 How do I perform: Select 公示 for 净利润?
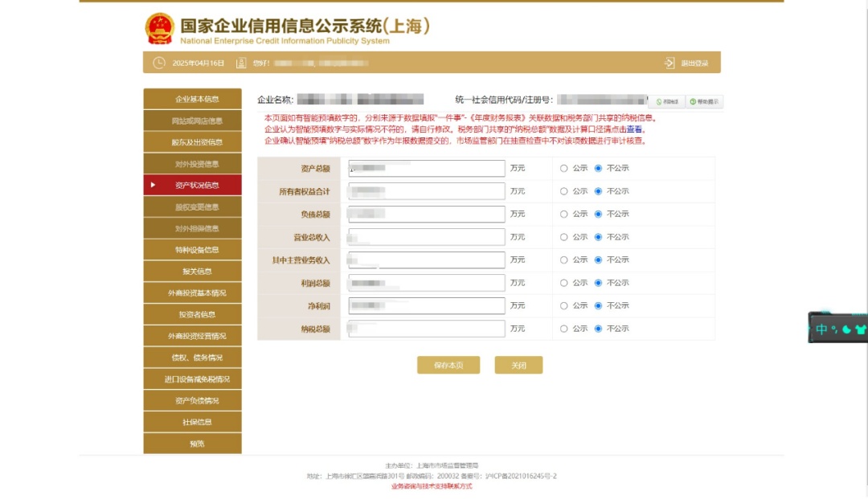click(x=563, y=306)
